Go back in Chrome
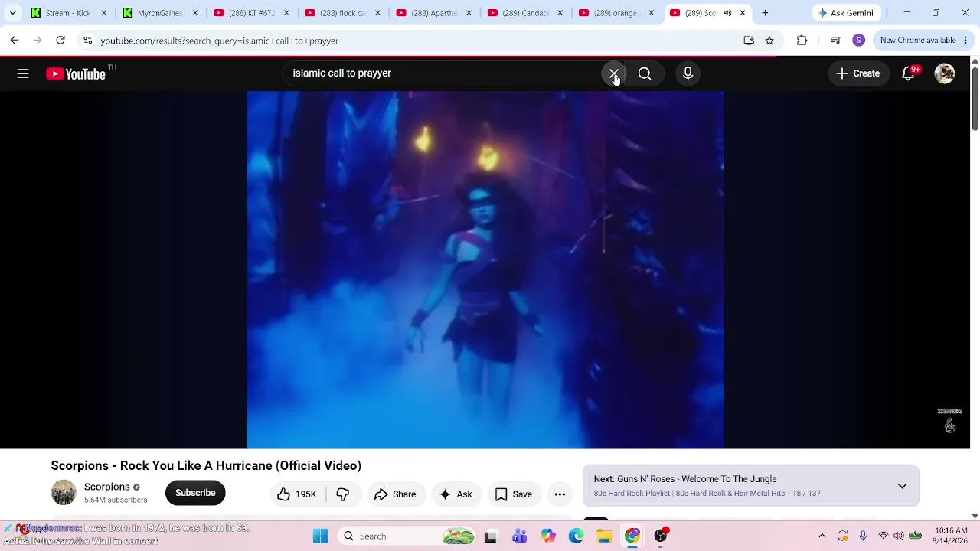The height and width of the screenshot is (551, 980). [x=15, y=41]
